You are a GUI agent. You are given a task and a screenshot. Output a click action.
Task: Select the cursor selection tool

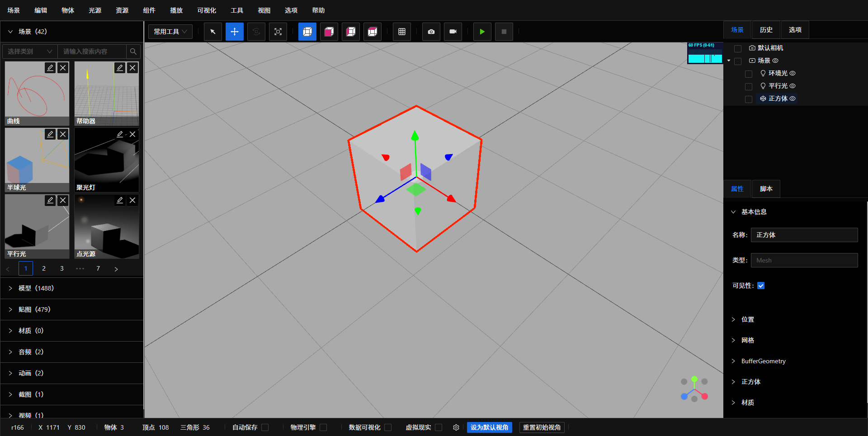click(x=212, y=32)
